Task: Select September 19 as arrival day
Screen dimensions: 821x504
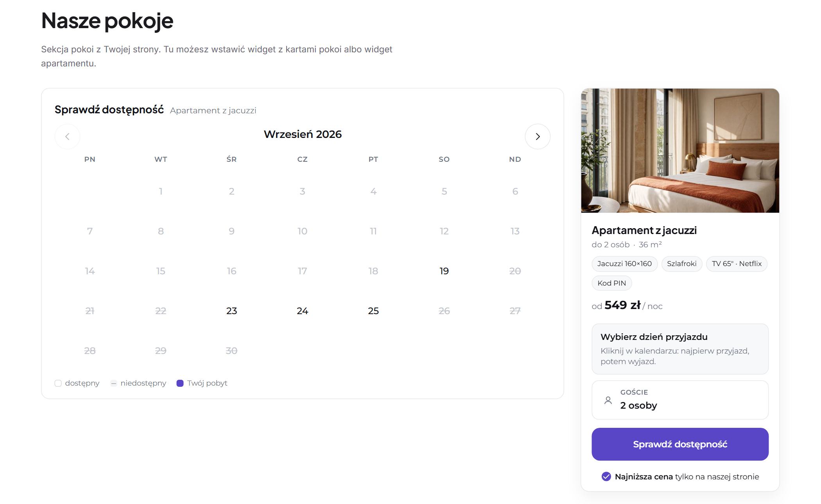Action: (x=444, y=271)
